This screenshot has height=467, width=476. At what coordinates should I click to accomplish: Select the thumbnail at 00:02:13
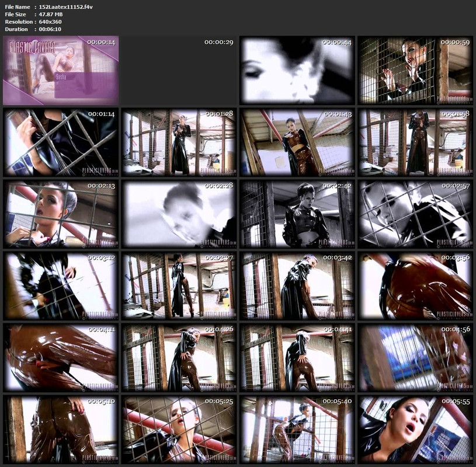61,214
